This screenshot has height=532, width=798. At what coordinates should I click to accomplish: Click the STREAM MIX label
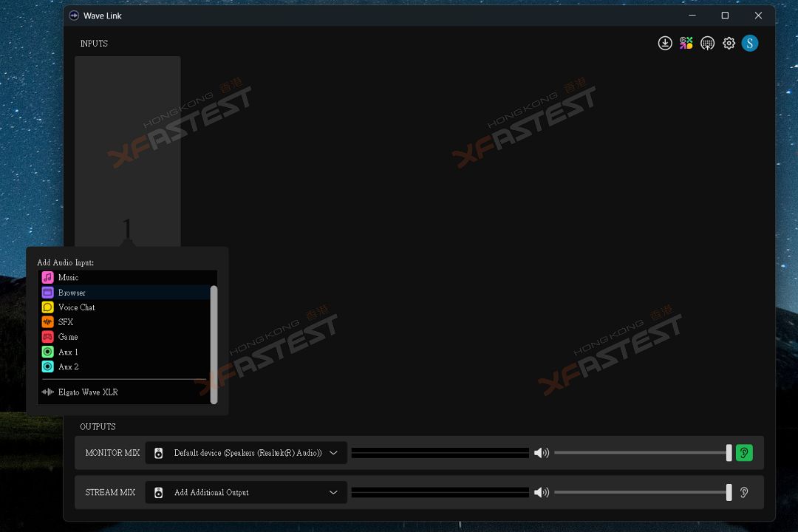[110, 492]
